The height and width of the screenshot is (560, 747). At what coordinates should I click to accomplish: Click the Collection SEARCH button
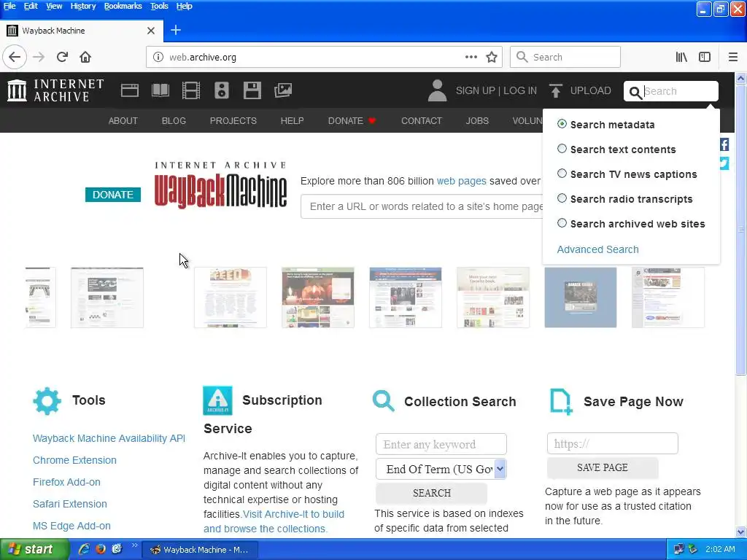432,493
